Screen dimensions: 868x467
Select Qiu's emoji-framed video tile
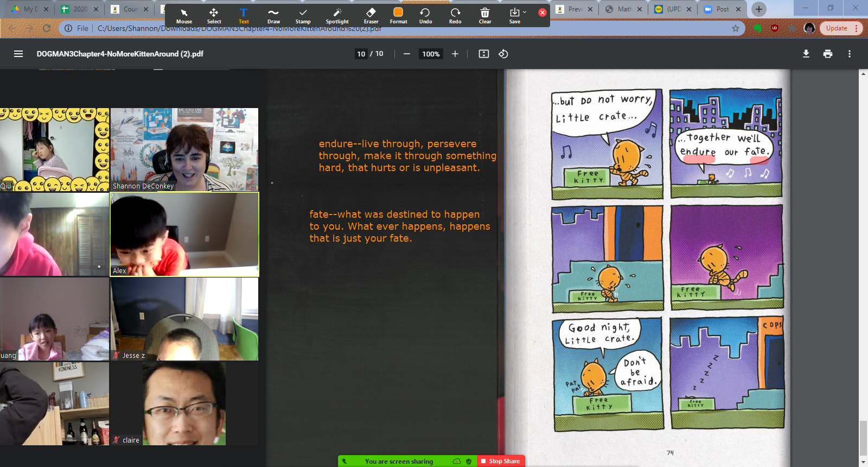tap(54, 149)
